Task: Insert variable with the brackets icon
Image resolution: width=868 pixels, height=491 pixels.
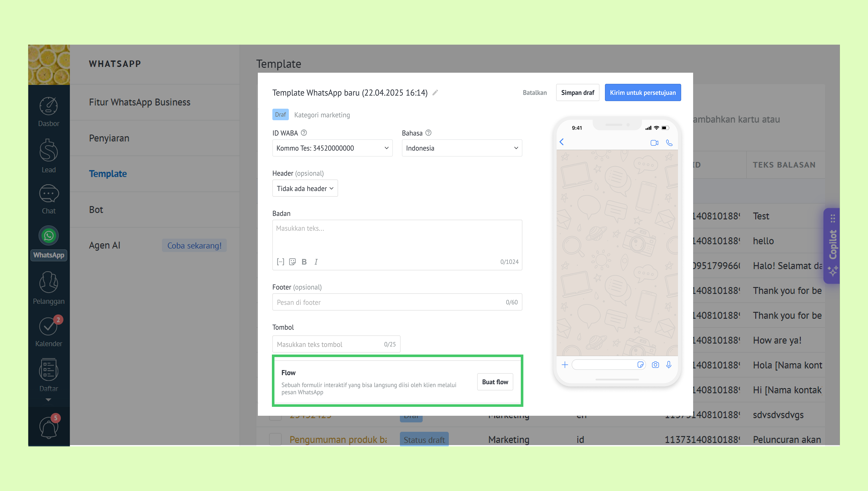Action: click(x=281, y=262)
